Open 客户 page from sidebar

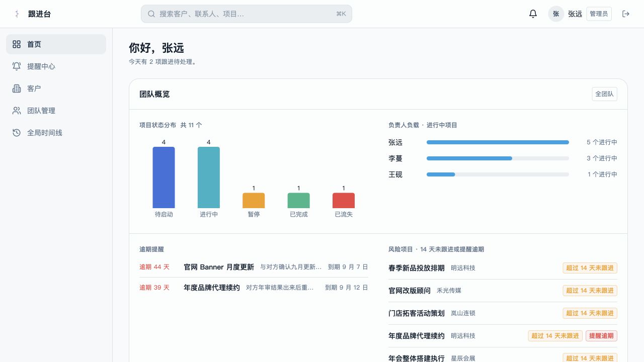coord(56,88)
